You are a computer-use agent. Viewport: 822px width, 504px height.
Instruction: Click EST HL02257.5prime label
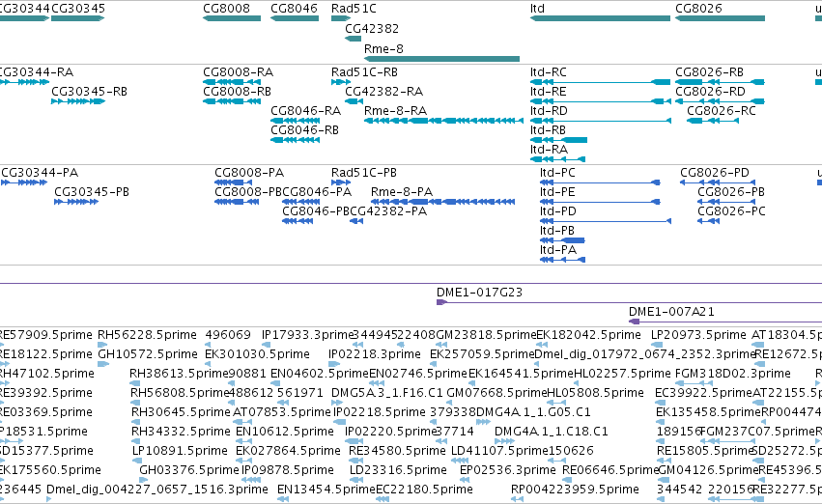pos(622,374)
